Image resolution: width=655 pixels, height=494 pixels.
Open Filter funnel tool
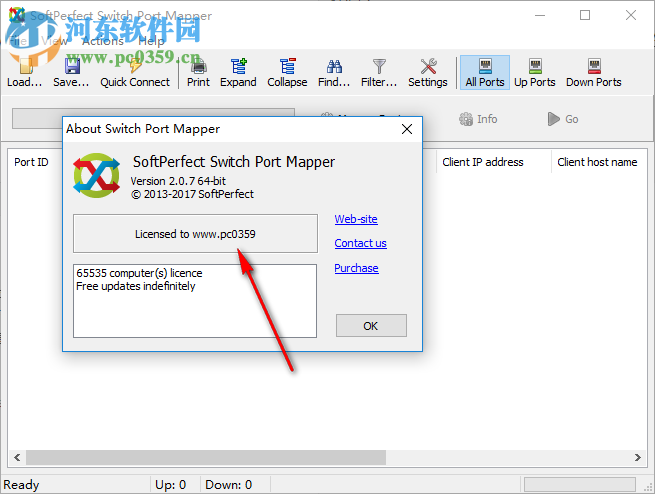(x=379, y=73)
